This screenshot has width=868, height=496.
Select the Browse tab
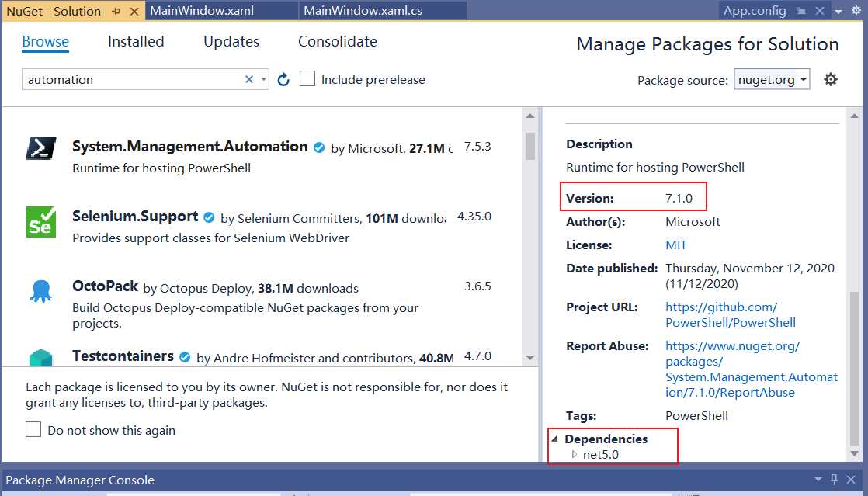(45, 41)
